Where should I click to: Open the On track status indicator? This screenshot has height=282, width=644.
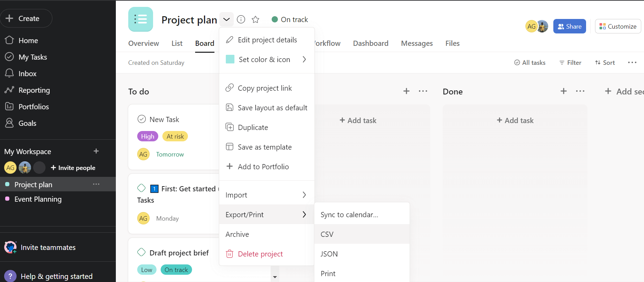point(290,19)
